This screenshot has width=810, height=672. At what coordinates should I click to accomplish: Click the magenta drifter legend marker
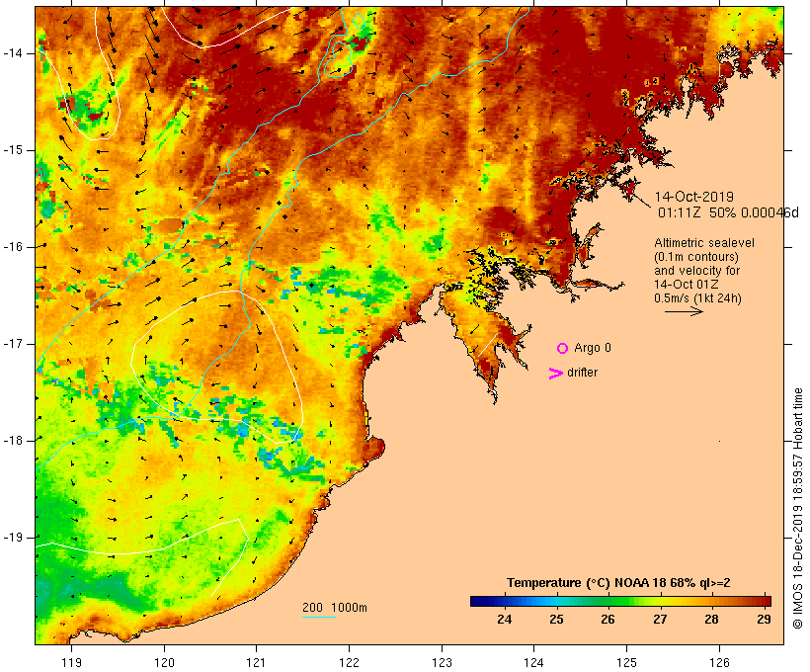[555, 374]
